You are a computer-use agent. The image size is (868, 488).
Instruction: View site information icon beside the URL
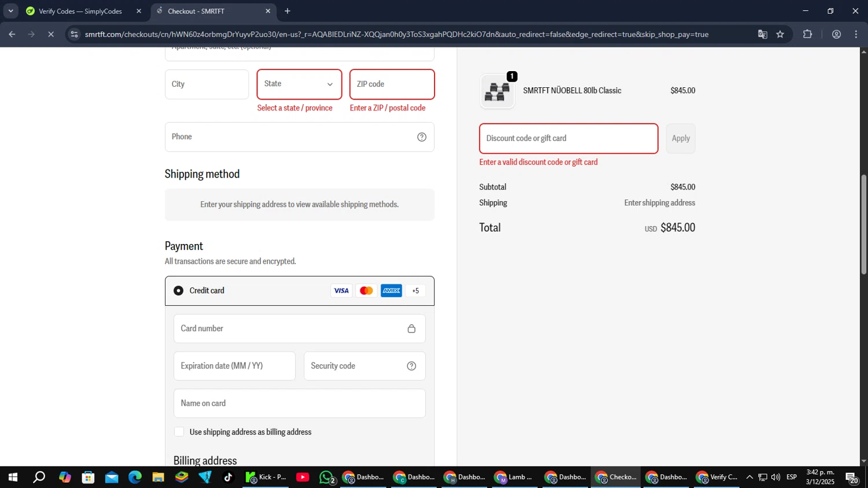coord(73,35)
